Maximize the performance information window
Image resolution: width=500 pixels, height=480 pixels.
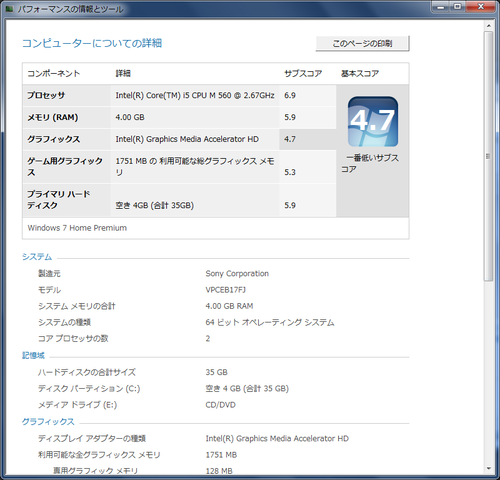tap(458, 7)
